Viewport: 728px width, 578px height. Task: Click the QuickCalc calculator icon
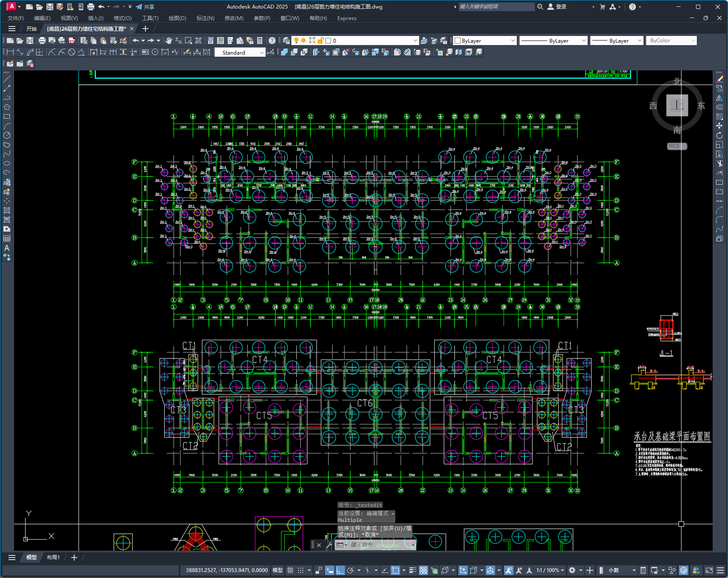tap(260, 41)
